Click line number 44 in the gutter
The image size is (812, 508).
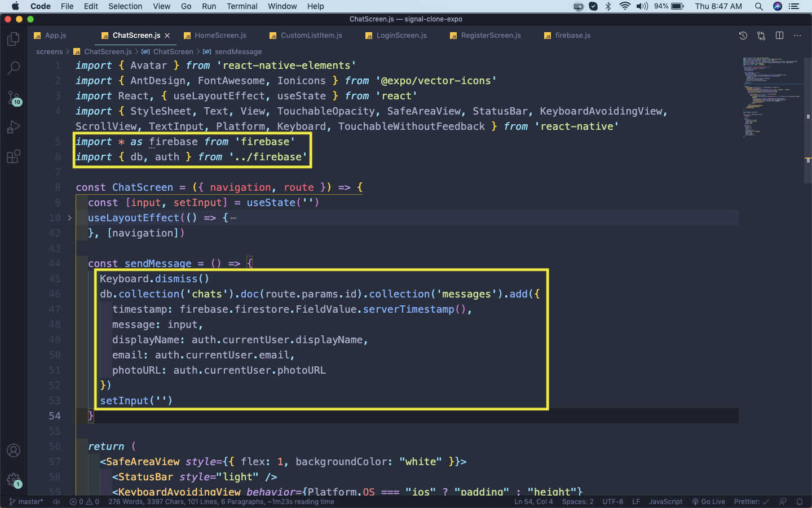click(x=55, y=264)
